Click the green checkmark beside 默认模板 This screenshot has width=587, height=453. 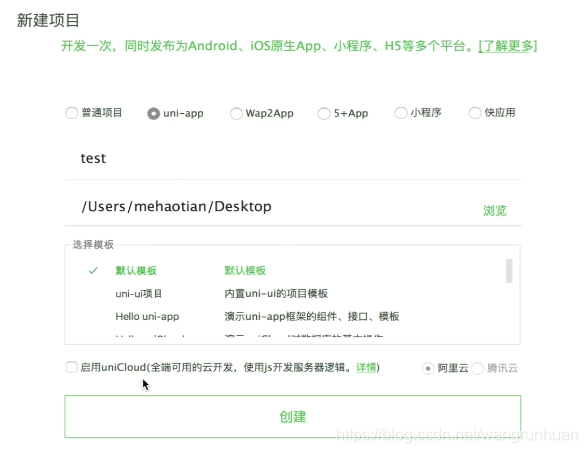93,270
